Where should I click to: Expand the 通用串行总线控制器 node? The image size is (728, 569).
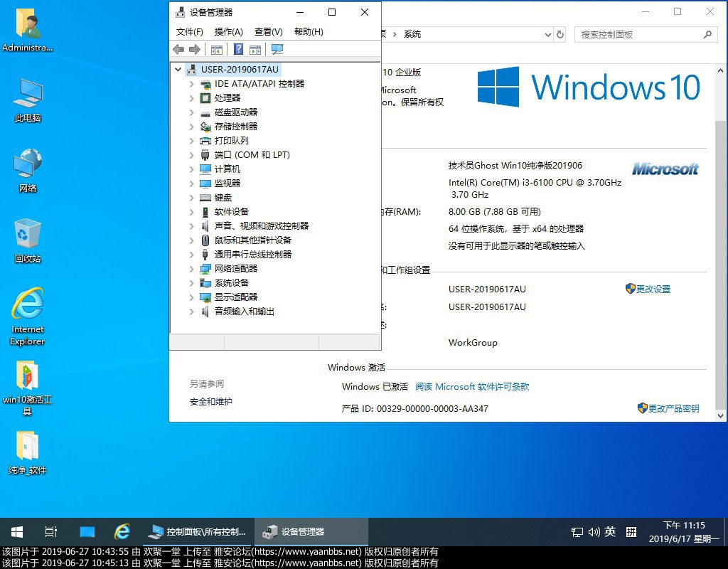pos(192,255)
